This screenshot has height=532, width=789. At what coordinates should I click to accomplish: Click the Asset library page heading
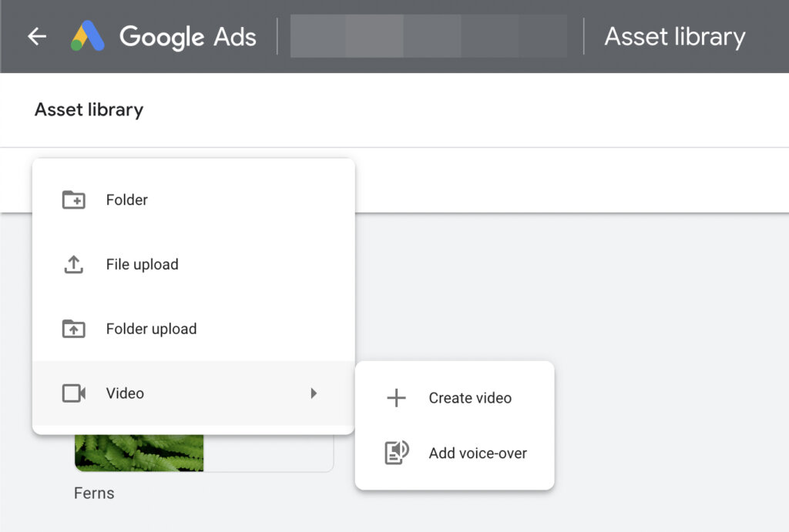coord(88,109)
